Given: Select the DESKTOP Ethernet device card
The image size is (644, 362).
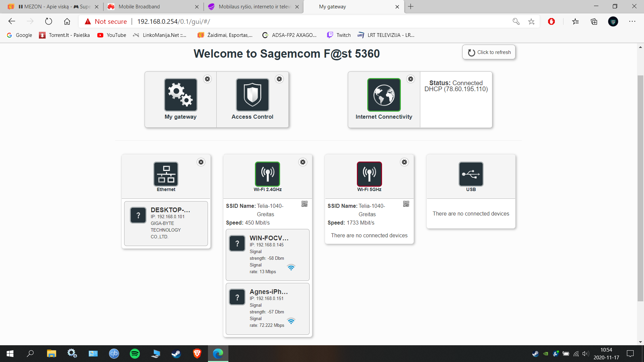Looking at the screenshot, I should point(166,224).
